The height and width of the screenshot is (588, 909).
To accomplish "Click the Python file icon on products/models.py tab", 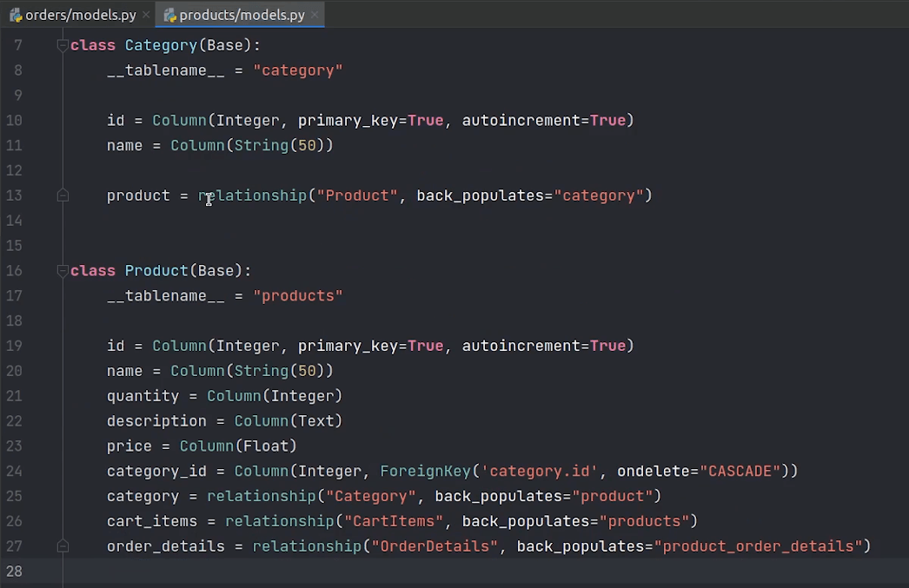I will (169, 16).
